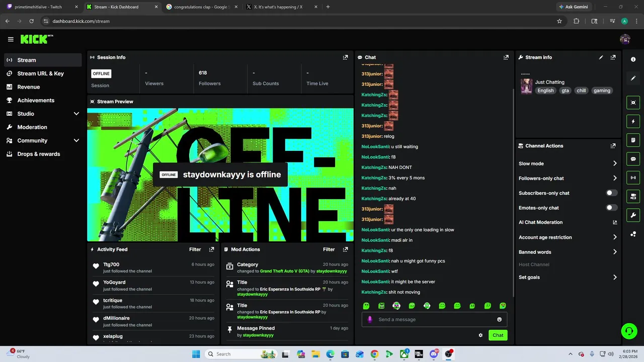Image resolution: width=644 pixels, height=362 pixels.
Task: Select Stream in the sidebar
Action: pos(43,60)
